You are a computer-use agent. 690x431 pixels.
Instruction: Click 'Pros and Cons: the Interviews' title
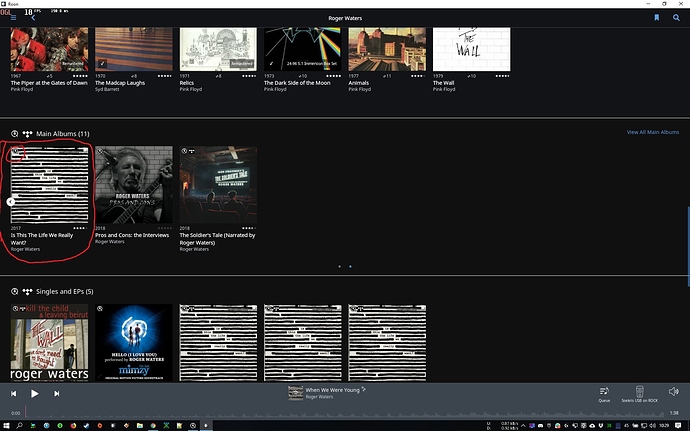[132, 235]
